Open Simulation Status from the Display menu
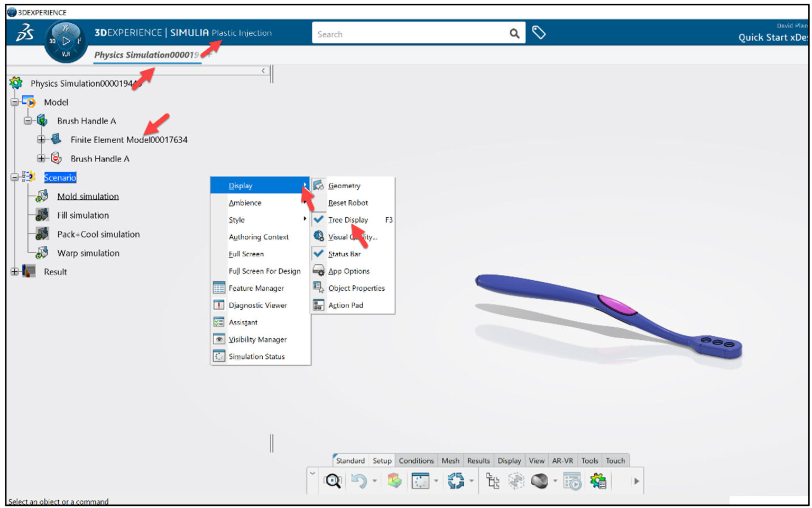 (x=257, y=356)
